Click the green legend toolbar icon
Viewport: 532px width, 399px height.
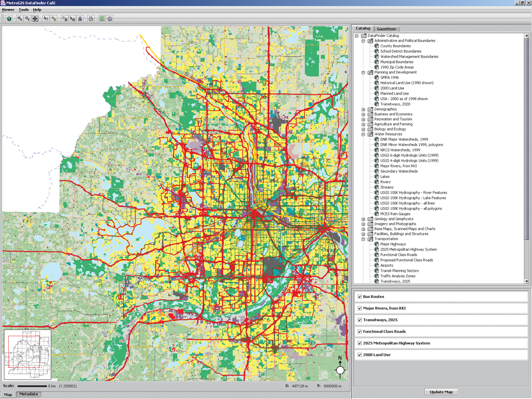point(102,19)
